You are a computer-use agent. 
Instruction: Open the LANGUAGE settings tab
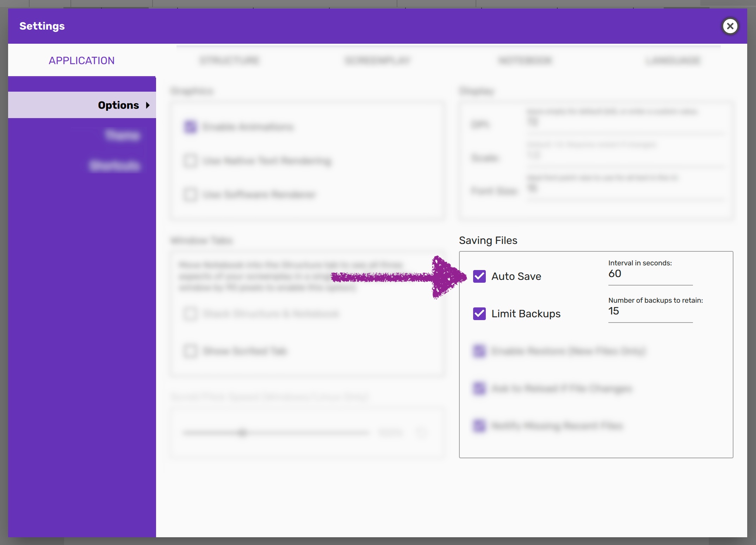(x=673, y=61)
